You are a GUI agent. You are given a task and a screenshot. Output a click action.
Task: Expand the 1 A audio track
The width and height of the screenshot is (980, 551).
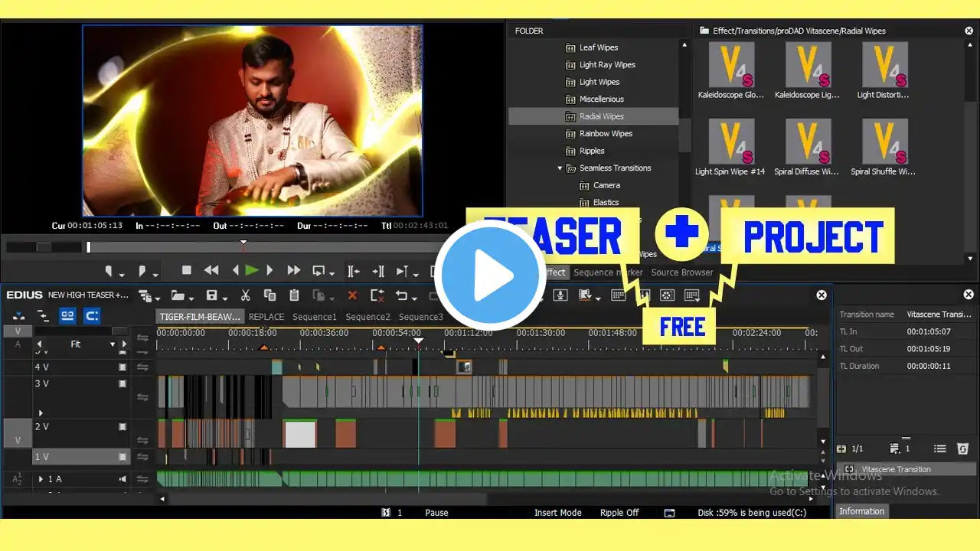coord(41,479)
